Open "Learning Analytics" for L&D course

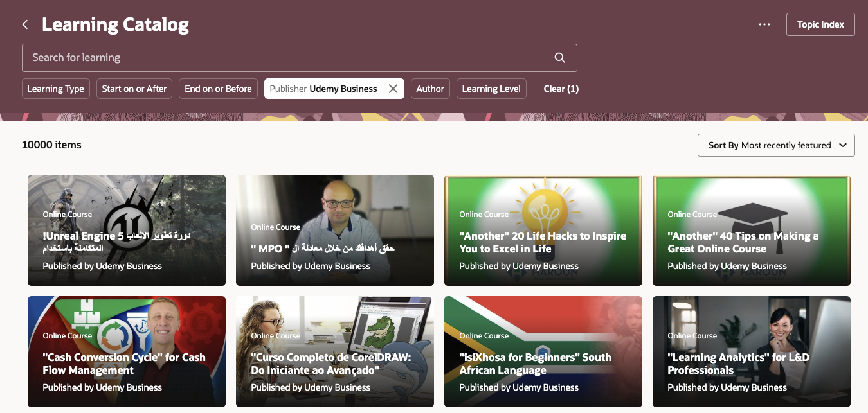[x=752, y=351]
